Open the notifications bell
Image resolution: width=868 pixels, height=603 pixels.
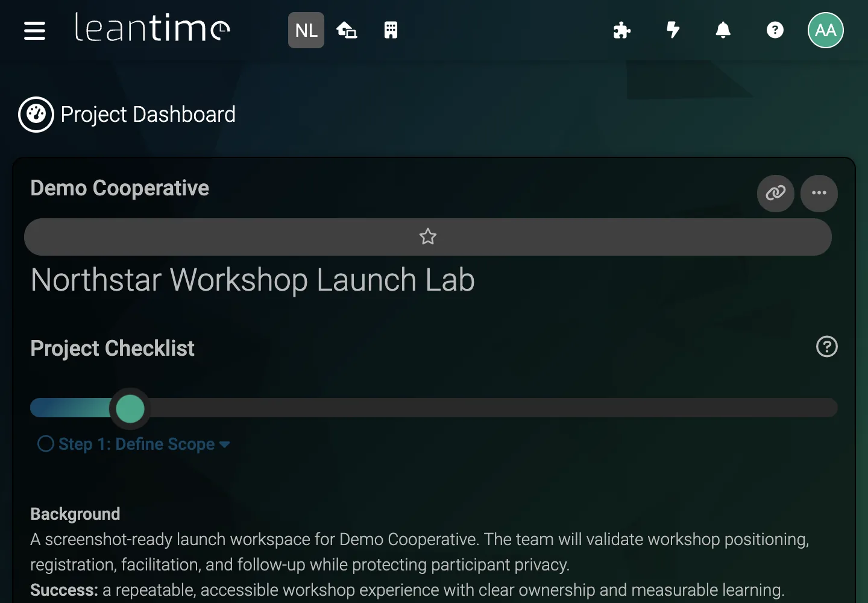click(x=723, y=30)
